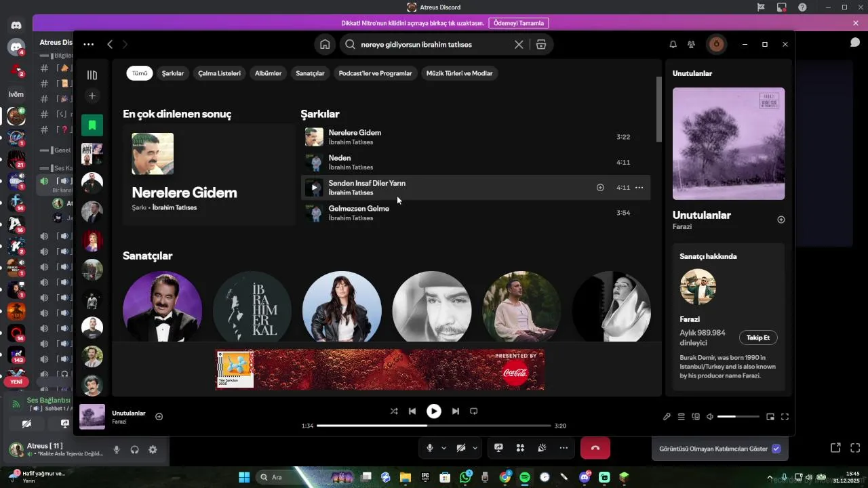The width and height of the screenshot is (868, 488).
Task: Mute microphone in Discord call bar
Action: pyautogui.click(x=430, y=448)
